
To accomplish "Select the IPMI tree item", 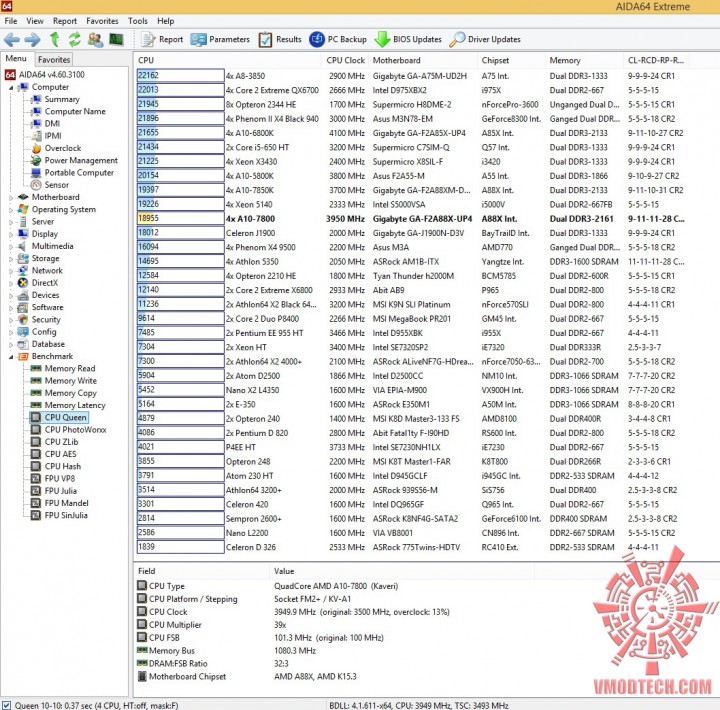I will [53, 136].
